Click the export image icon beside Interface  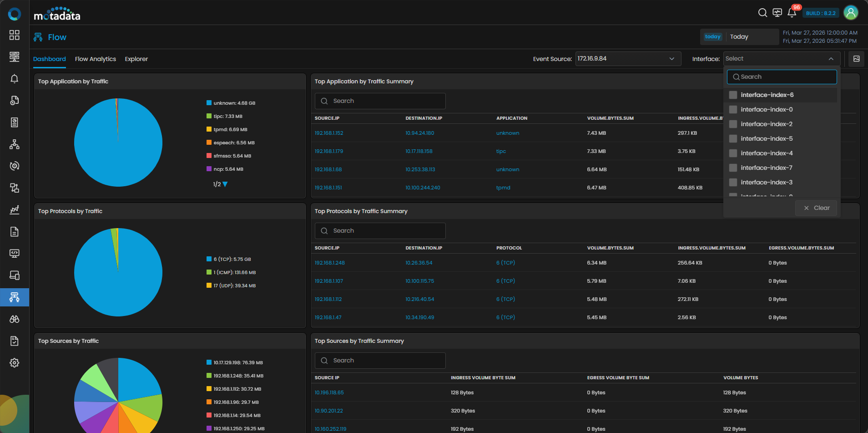(856, 59)
